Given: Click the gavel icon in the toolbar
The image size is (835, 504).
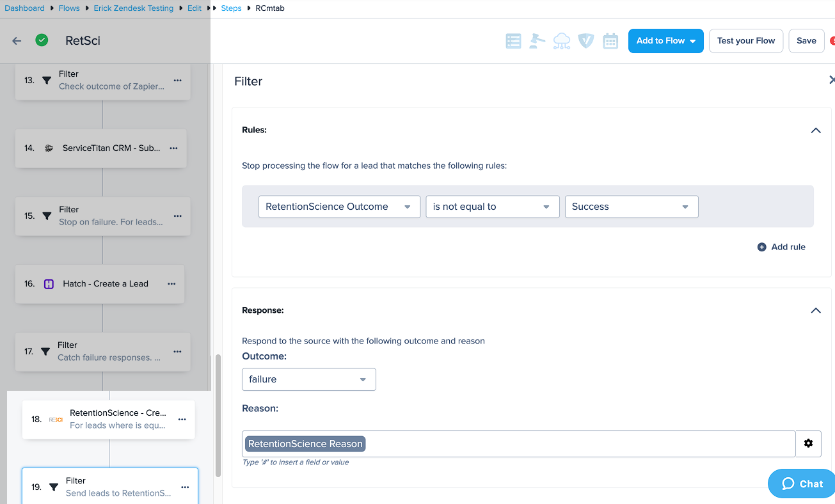Looking at the screenshot, I should [x=537, y=41].
